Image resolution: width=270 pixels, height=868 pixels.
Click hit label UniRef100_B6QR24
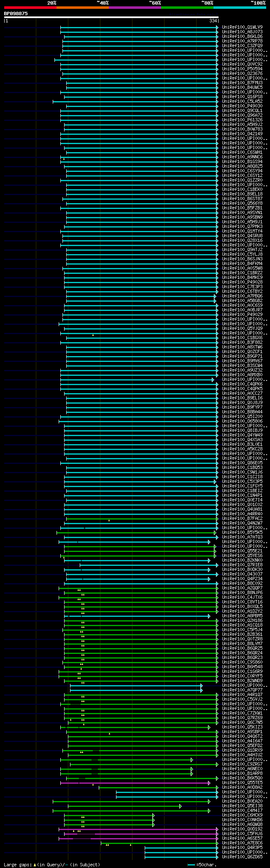(242, 653)
